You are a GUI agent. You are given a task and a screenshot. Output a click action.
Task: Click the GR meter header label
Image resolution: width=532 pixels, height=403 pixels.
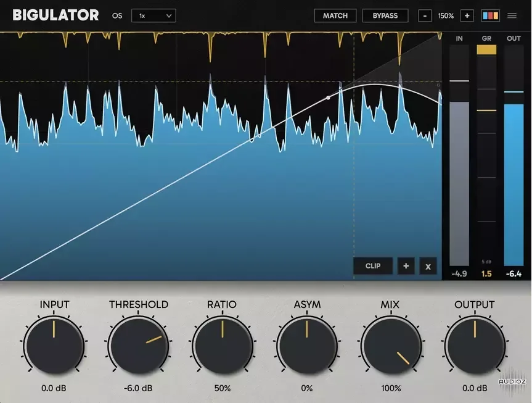click(486, 38)
